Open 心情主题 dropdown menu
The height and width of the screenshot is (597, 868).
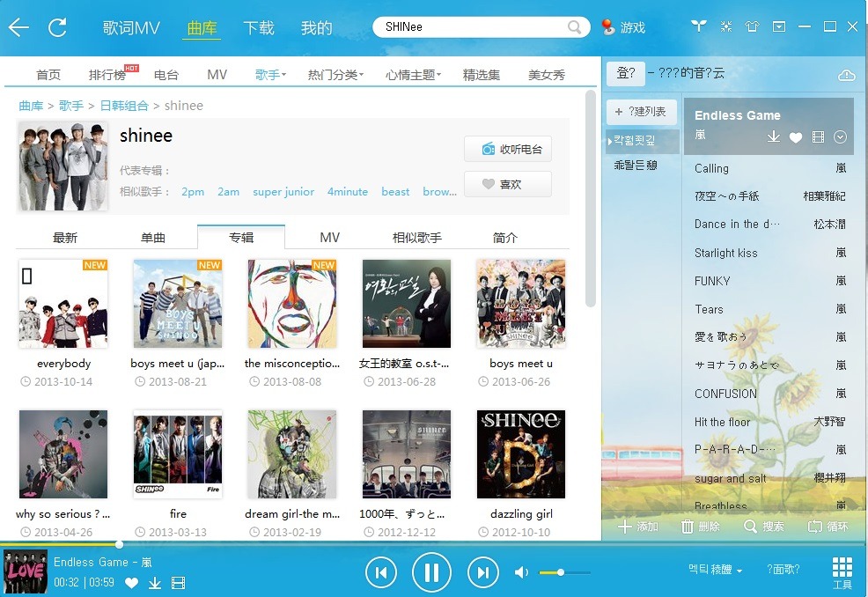(x=414, y=75)
